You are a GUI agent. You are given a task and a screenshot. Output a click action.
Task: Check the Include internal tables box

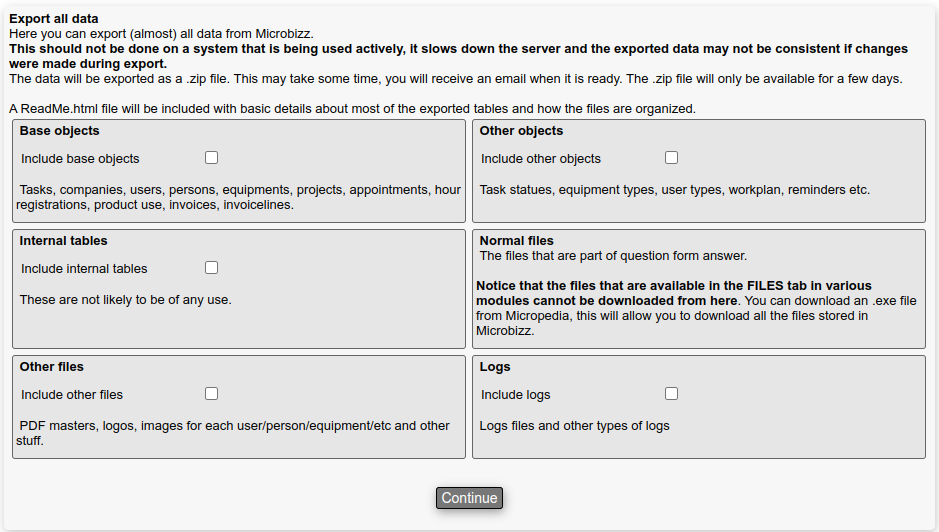click(211, 268)
